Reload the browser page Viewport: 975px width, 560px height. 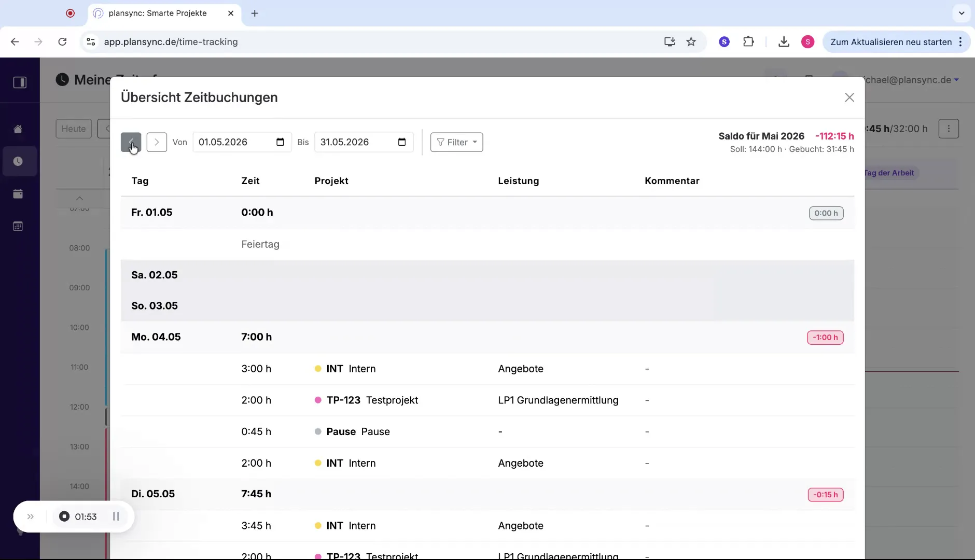click(x=62, y=42)
